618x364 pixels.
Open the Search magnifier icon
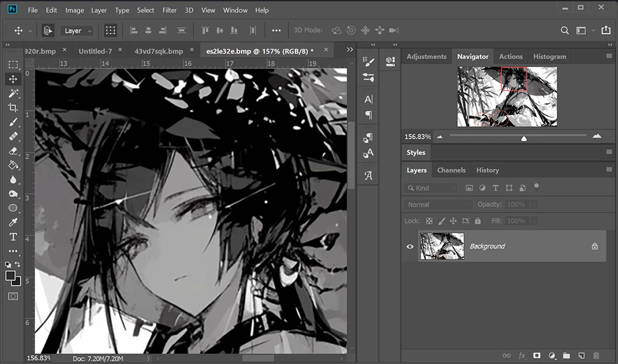pyautogui.click(x=564, y=30)
